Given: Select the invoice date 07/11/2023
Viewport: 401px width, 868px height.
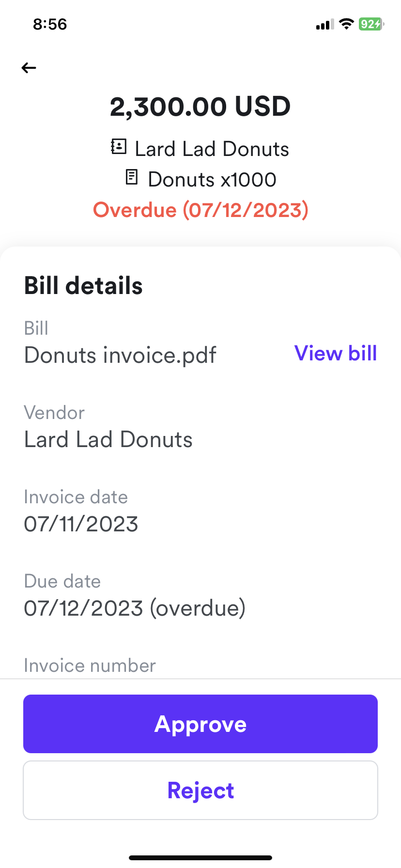Looking at the screenshot, I should coord(81,524).
